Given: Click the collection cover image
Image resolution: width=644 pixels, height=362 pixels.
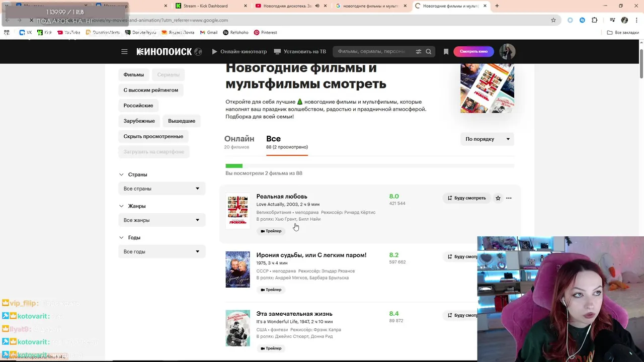Looking at the screenshot, I should [487, 88].
